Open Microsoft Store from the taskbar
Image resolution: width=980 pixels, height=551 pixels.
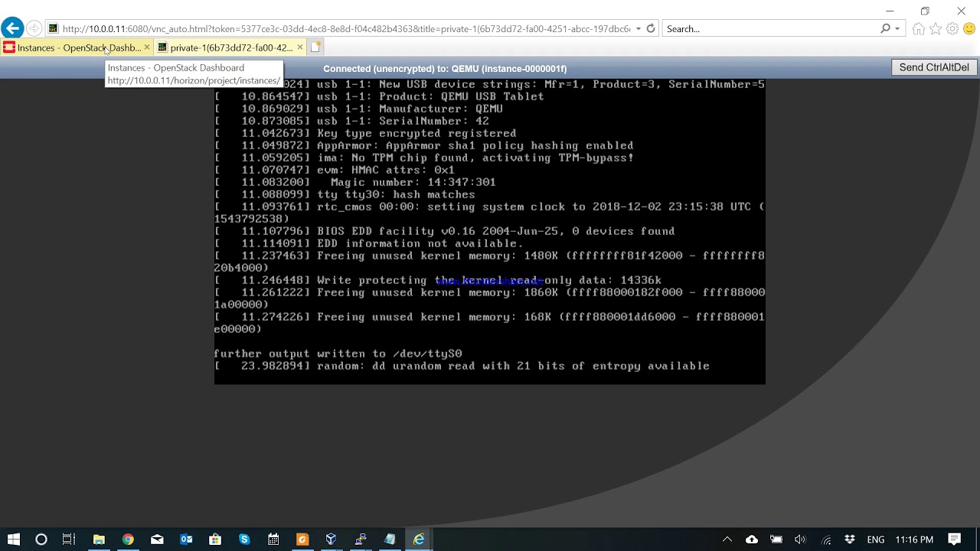pos(215,540)
